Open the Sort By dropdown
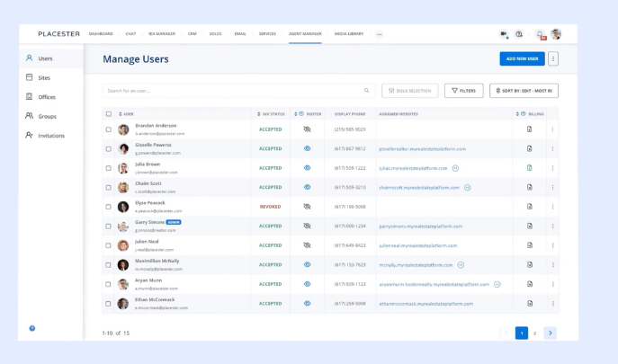Screen dimensions: 618x364 point(524,91)
